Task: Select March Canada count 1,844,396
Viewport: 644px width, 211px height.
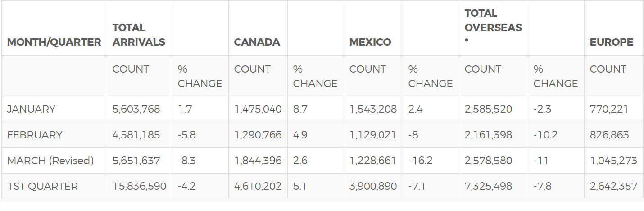Action: tap(258, 161)
